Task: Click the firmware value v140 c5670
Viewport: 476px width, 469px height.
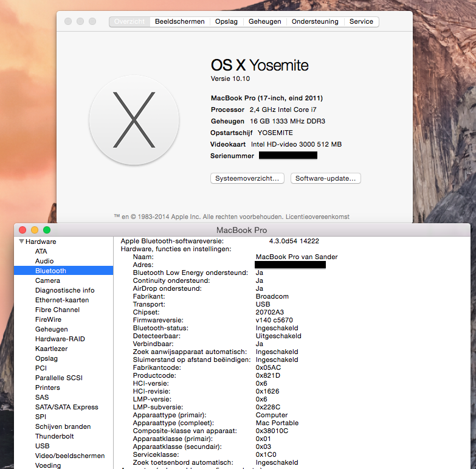Action: point(274,320)
